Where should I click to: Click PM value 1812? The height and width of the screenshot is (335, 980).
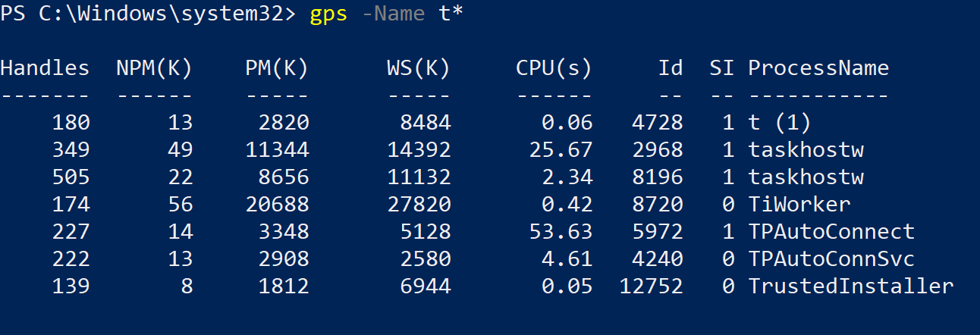tap(284, 286)
